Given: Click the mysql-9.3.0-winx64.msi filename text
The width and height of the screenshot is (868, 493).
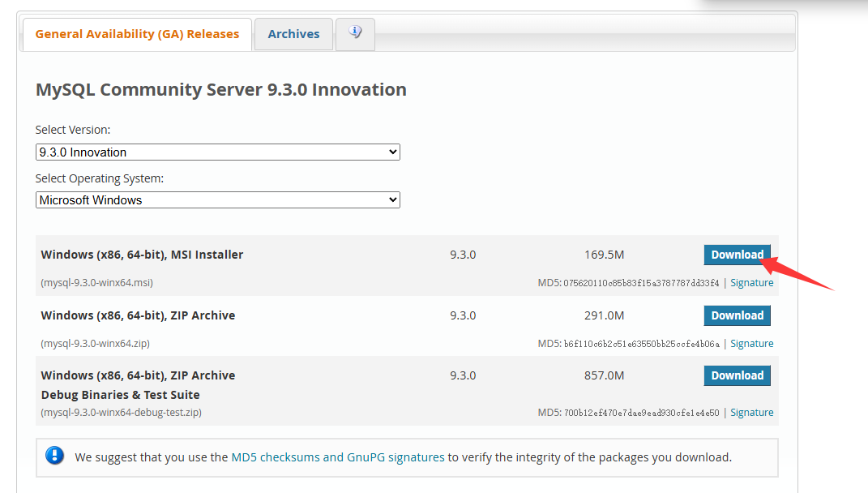Looking at the screenshot, I should point(96,283).
